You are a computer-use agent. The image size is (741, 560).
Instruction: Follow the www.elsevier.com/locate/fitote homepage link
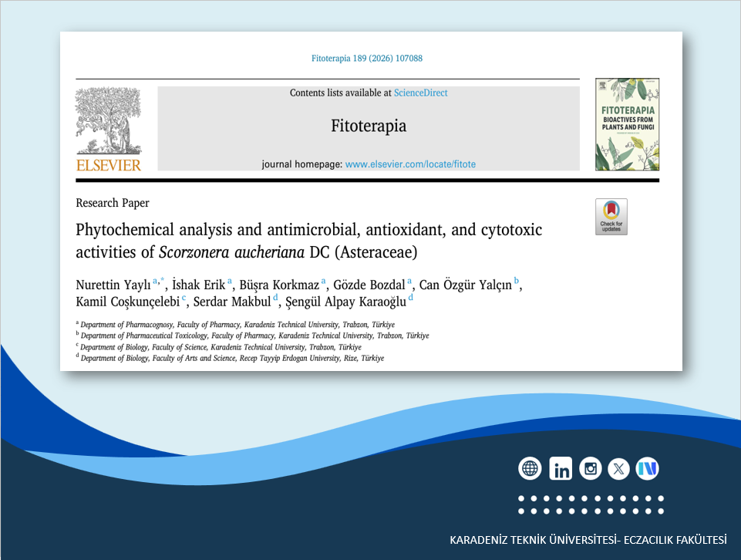click(x=410, y=164)
